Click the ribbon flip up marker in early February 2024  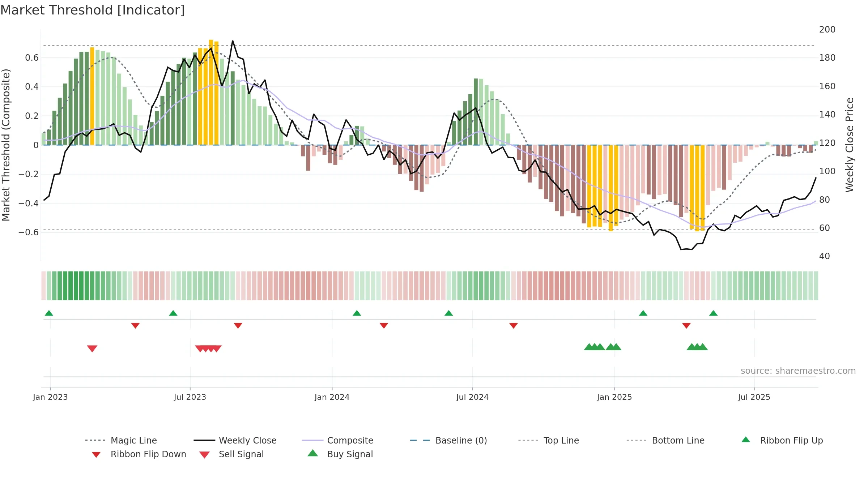(x=357, y=313)
